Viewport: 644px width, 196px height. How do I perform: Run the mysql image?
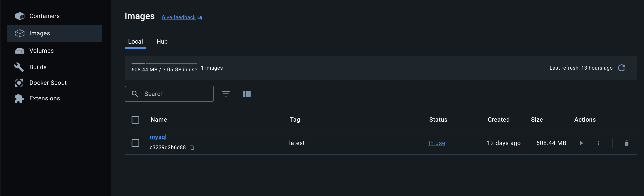pos(581,143)
